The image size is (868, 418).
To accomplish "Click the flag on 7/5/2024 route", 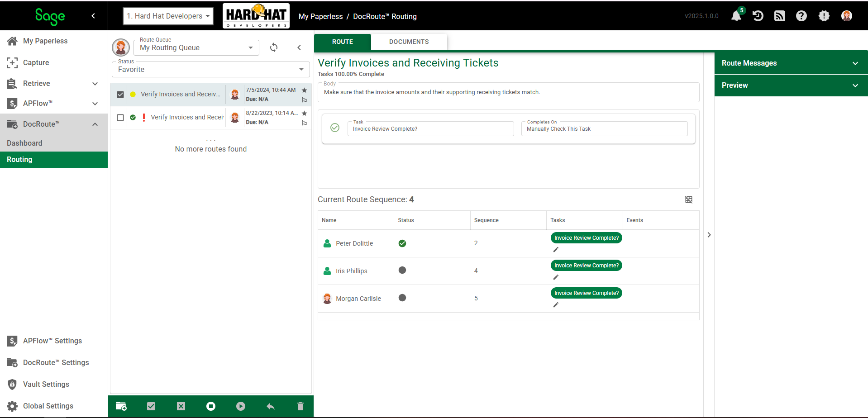I will click(304, 100).
